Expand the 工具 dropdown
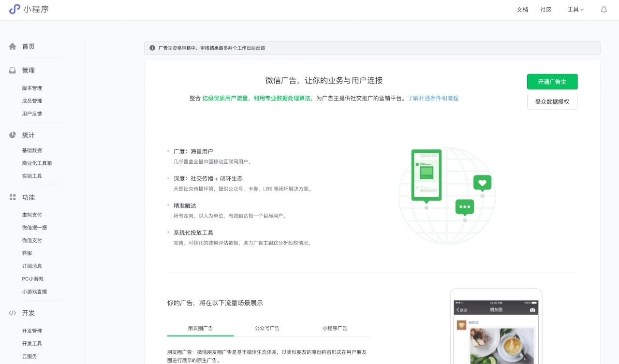The width and height of the screenshot is (619, 364). 575,9
